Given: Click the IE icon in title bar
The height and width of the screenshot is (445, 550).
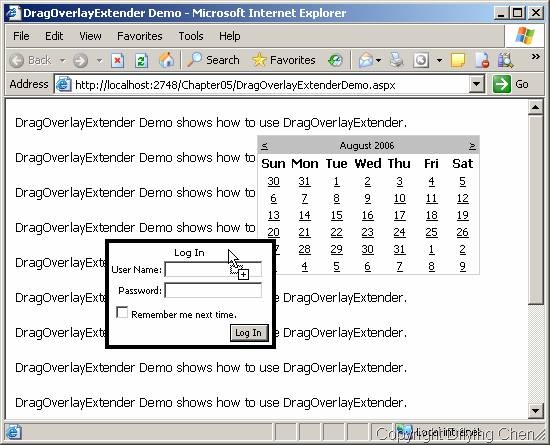Looking at the screenshot, I should tap(13, 13).
